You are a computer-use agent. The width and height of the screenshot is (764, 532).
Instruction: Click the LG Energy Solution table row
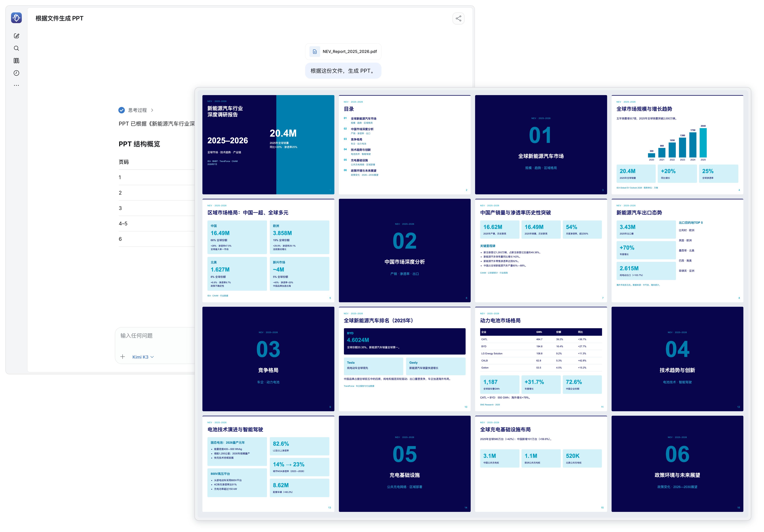pyautogui.click(x=541, y=354)
